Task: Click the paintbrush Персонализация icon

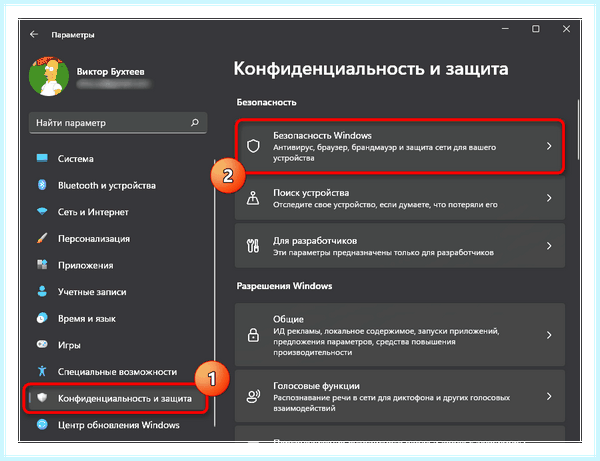Action: pyautogui.click(x=42, y=238)
